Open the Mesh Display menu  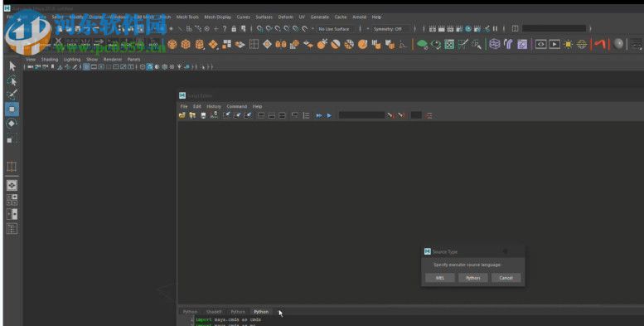tap(218, 17)
